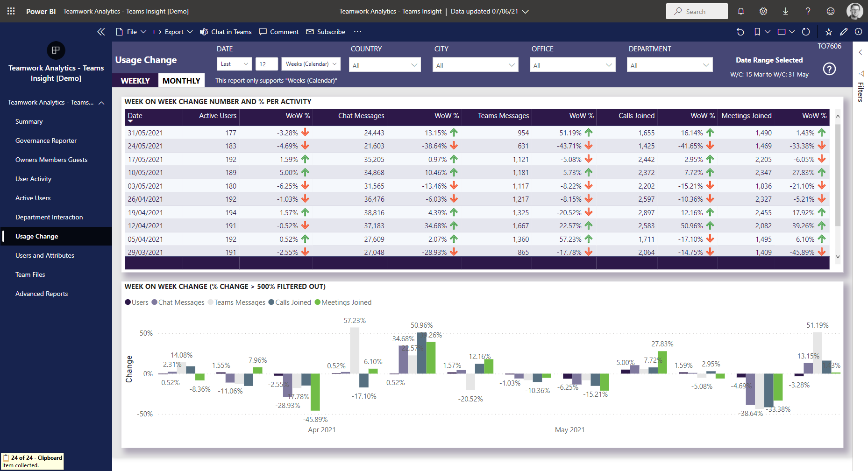Click the edit pencil icon
The width and height of the screenshot is (868, 471).
[844, 32]
